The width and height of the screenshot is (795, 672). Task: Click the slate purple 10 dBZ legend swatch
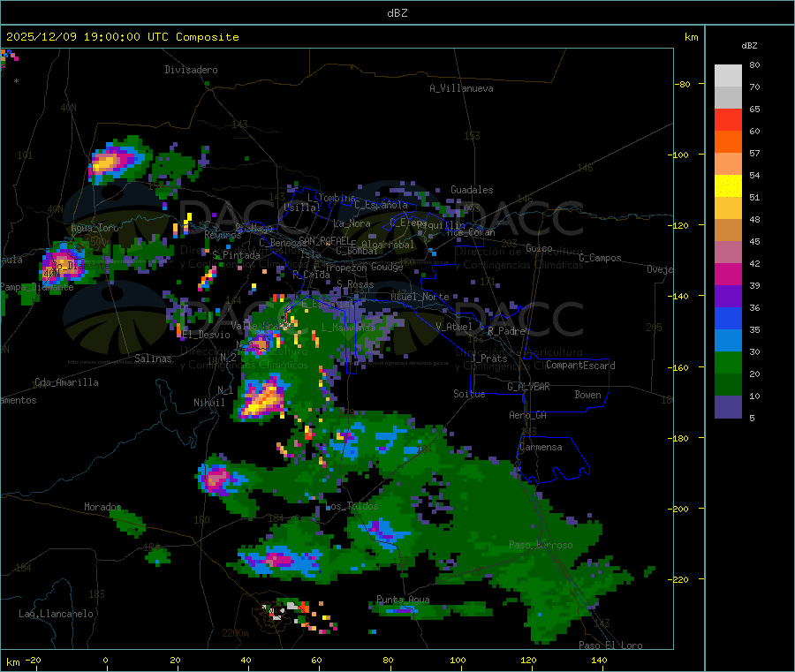pyautogui.click(x=728, y=407)
